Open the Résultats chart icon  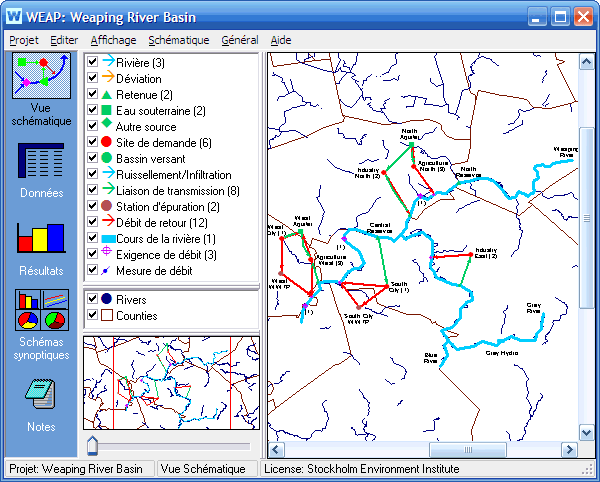click(41, 238)
